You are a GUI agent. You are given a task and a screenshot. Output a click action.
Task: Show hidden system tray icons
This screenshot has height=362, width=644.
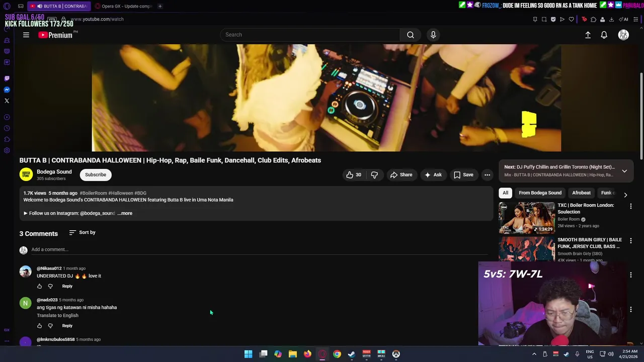(534, 354)
